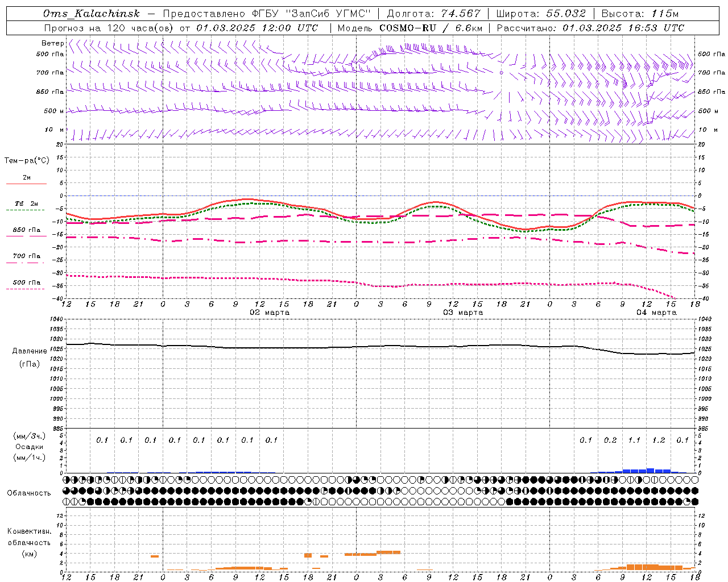The image size is (728, 582).
Task: Click the 0.2 precipitation amount value
Action: pyautogui.click(x=610, y=440)
